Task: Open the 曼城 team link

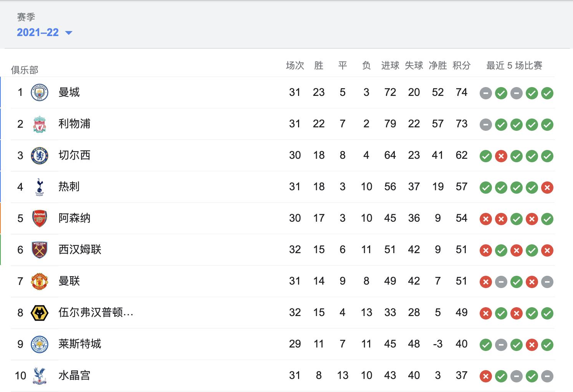Action: (69, 92)
